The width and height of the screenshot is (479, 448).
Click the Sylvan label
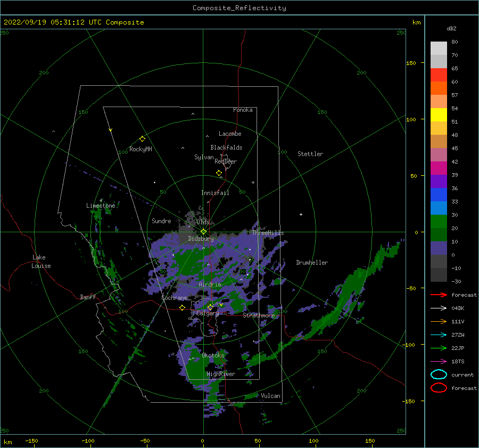click(x=204, y=157)
